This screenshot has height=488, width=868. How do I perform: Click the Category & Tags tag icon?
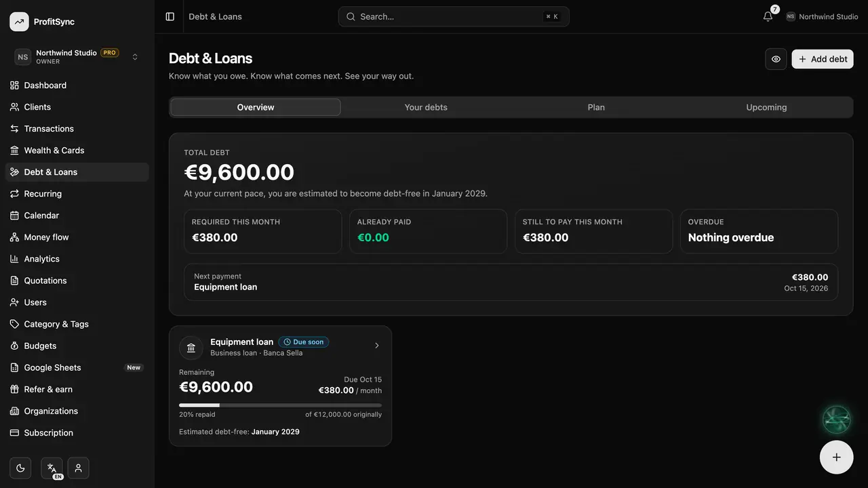(x=14, y=324)
